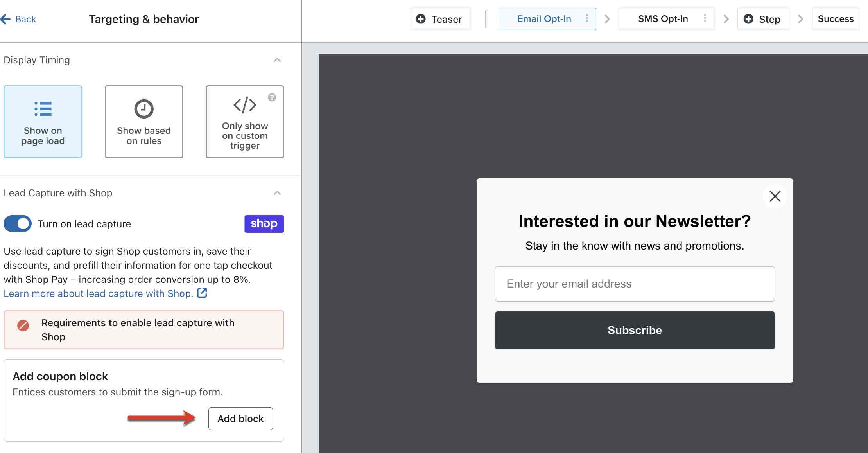
Task: Click the email address input field
Action: point(634,284)
